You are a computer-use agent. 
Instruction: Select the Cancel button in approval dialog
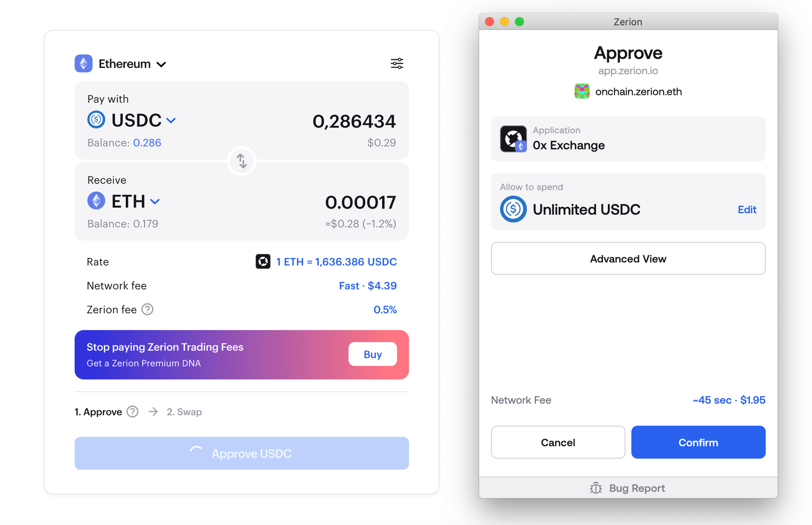point(559,442)
